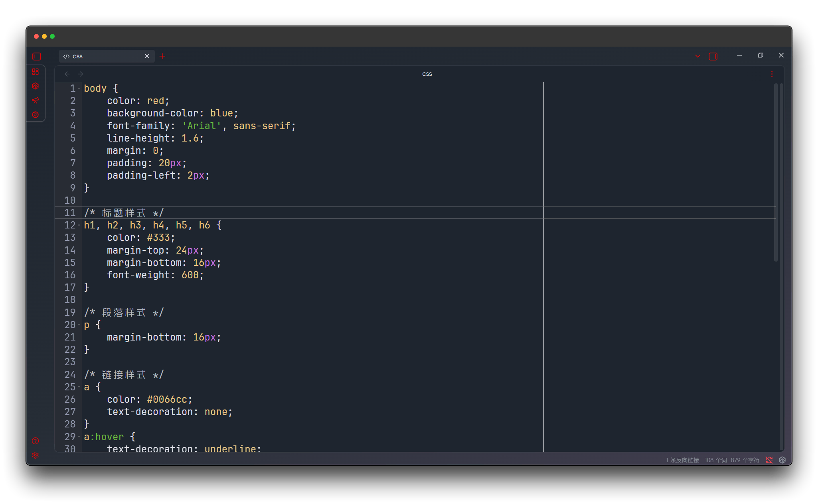Open a new tab with the plus icon
The image size is (818, 504).
pyautogui.click(x=162, y=56)
